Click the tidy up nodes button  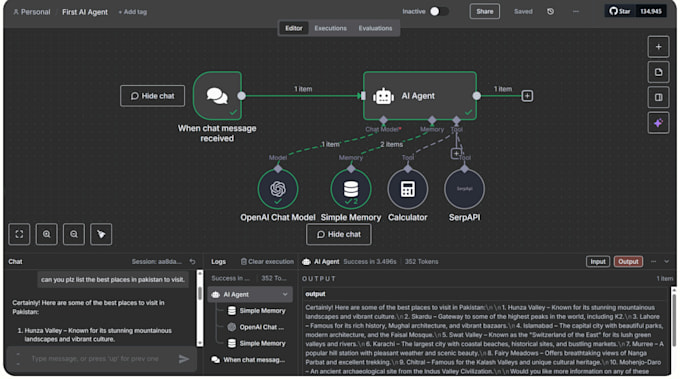click(x=101, y=234)
